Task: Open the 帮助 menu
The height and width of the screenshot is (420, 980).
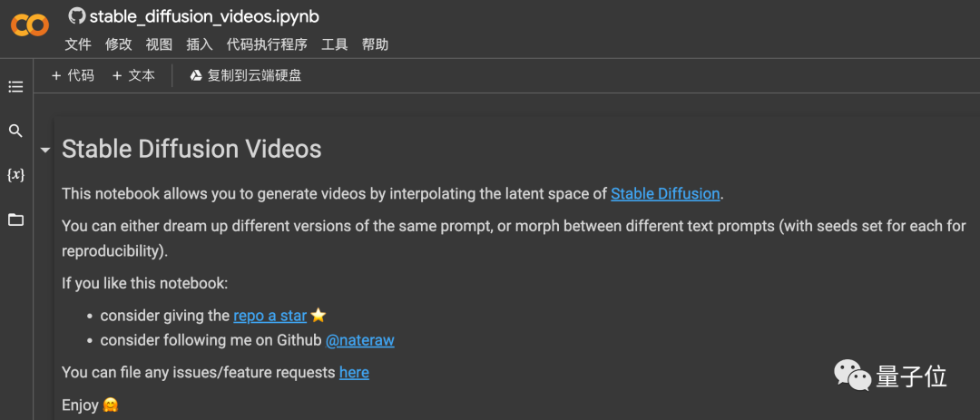Action: coord(375,44)
